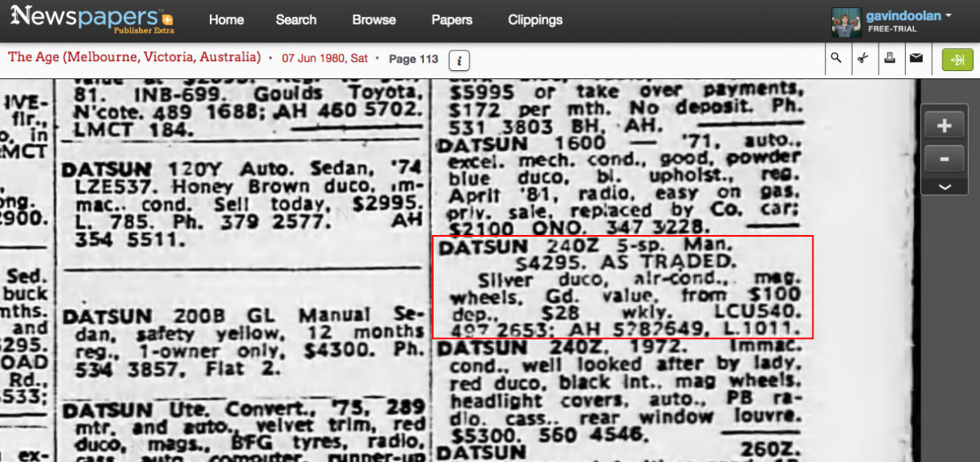This screenshot has width=980, height=462.
Task: Click the DATSUN 120Y Auto. Sedan advertisement
Action: [x=243, y=205]
